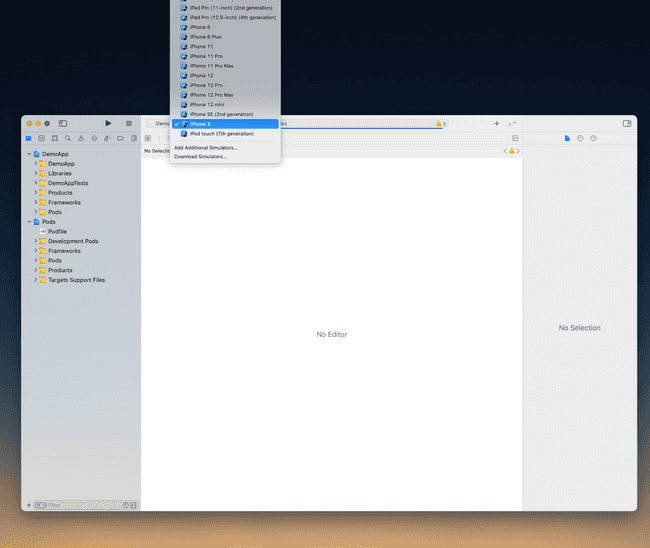
Task: Expand the DemoAppTests folder
Action: (x=36, y=183)
